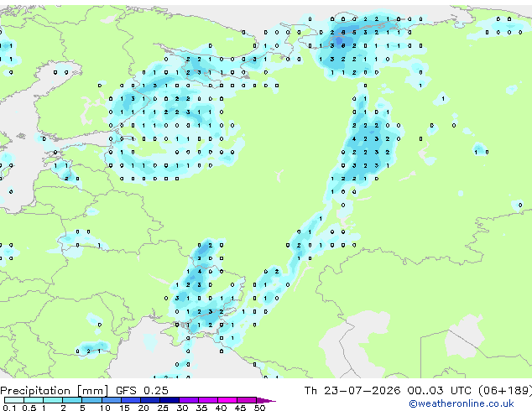Click the 'GFS 0.25' model label
This screenshot has height=411, width=532.
point(142,391)
